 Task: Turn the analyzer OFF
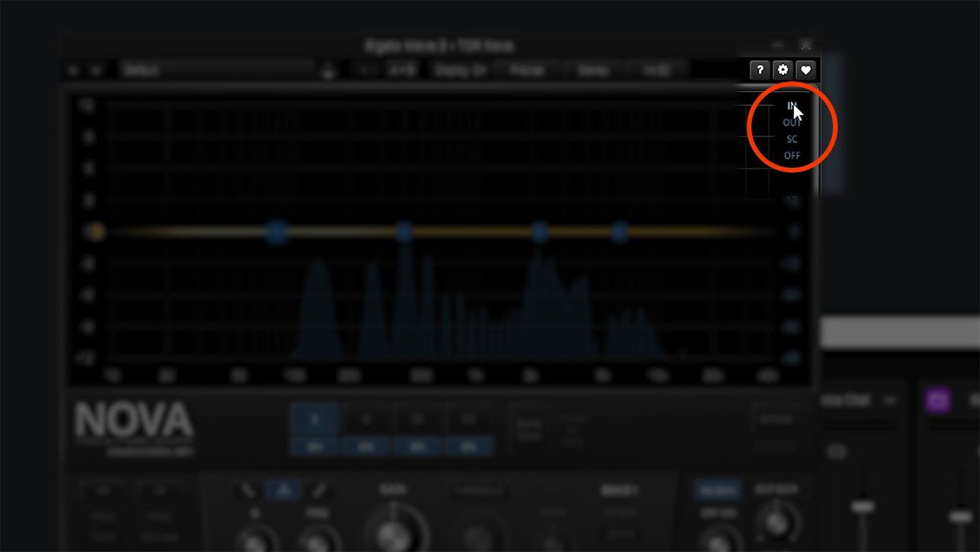pos(791,156)
